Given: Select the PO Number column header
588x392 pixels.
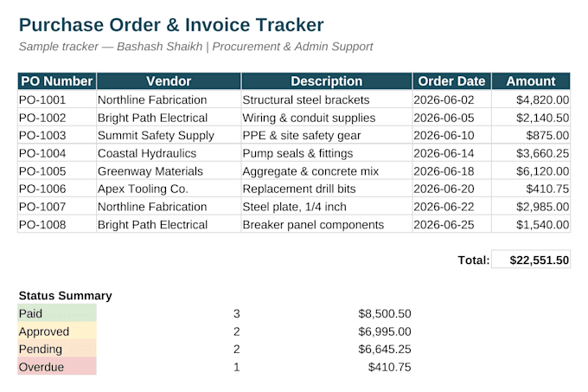Looking at the screenshot, I should (x=57, y=81).
